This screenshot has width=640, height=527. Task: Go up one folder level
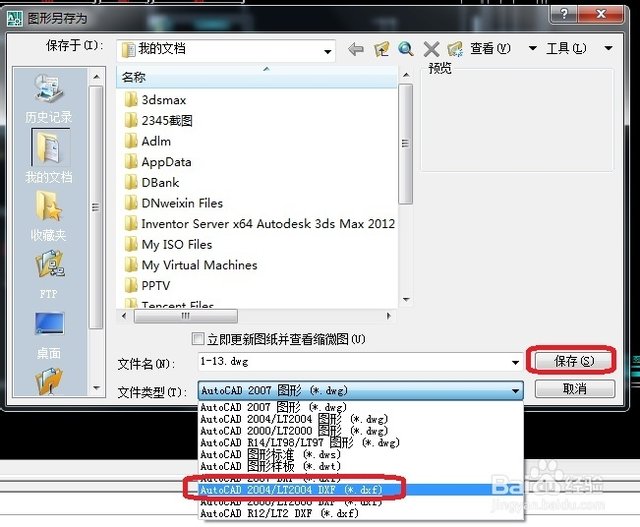coord(381,49)
